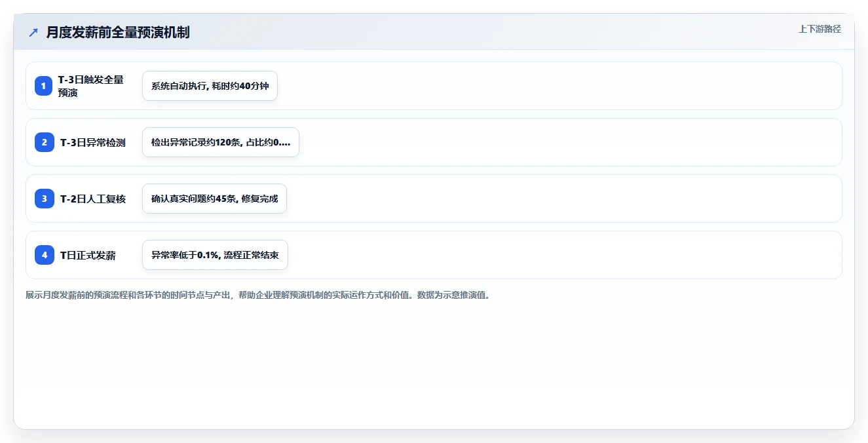Screen dimensions: 868x443
Task: Click the chip 异常率低于0.1%, 流程正常结束
Action: [x=215, y=255]
